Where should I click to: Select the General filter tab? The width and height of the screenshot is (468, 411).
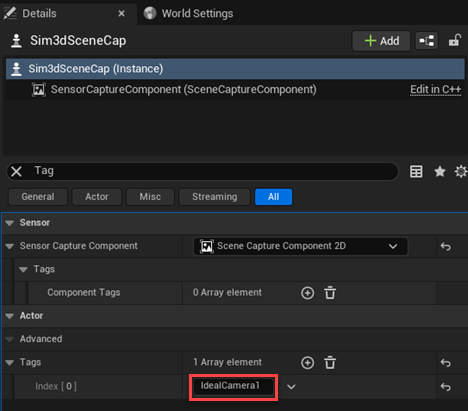(38, 197)
